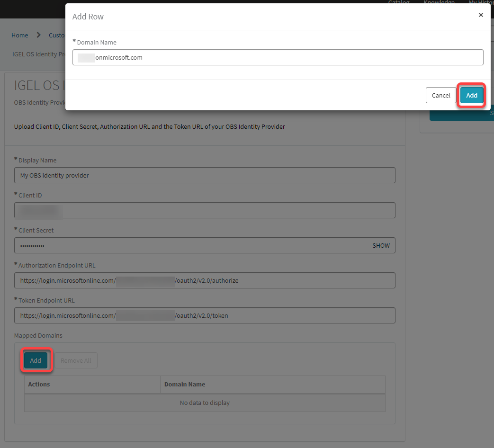The image size is (494, 448).
Task: Open the Catalog menu item
Action: (x=398, y=2)
